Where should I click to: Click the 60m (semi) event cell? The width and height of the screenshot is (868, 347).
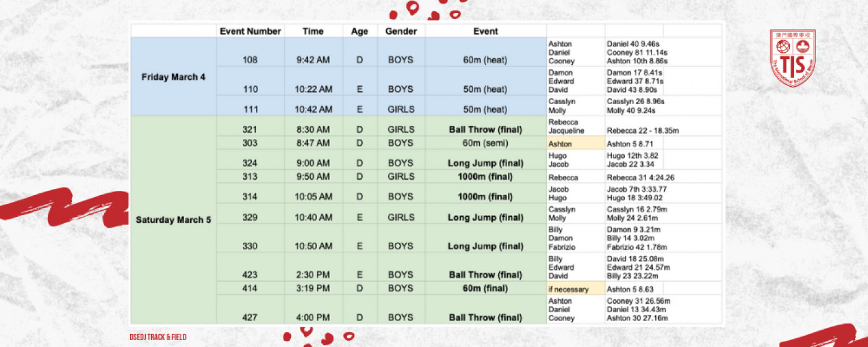tap(485, 143)
